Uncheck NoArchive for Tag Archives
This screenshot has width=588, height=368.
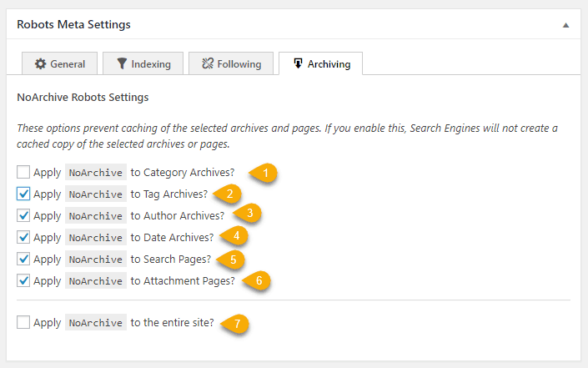(x=23, y=194)
